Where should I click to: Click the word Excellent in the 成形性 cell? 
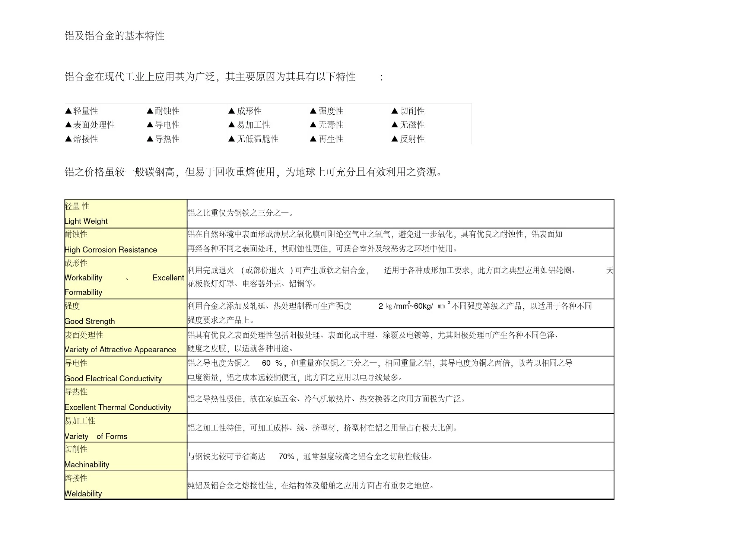tap(168, 278)
